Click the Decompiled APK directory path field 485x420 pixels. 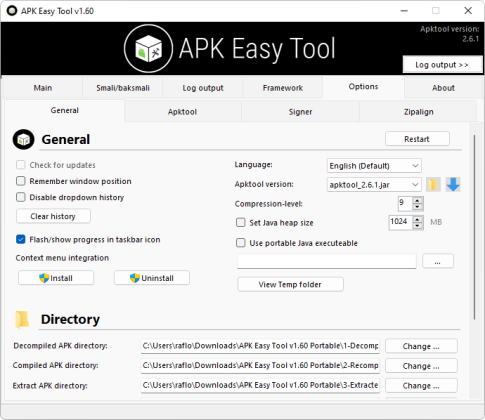260,346
